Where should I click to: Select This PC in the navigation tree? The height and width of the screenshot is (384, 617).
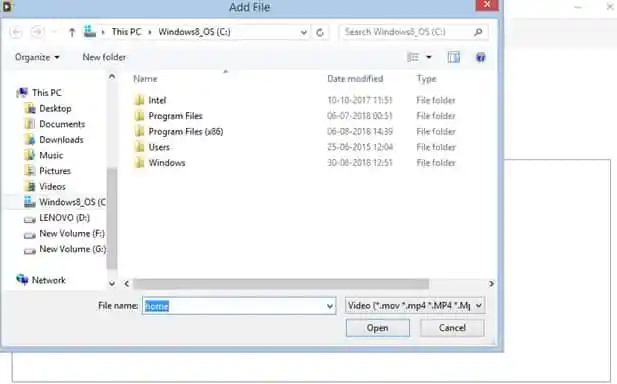39,93
